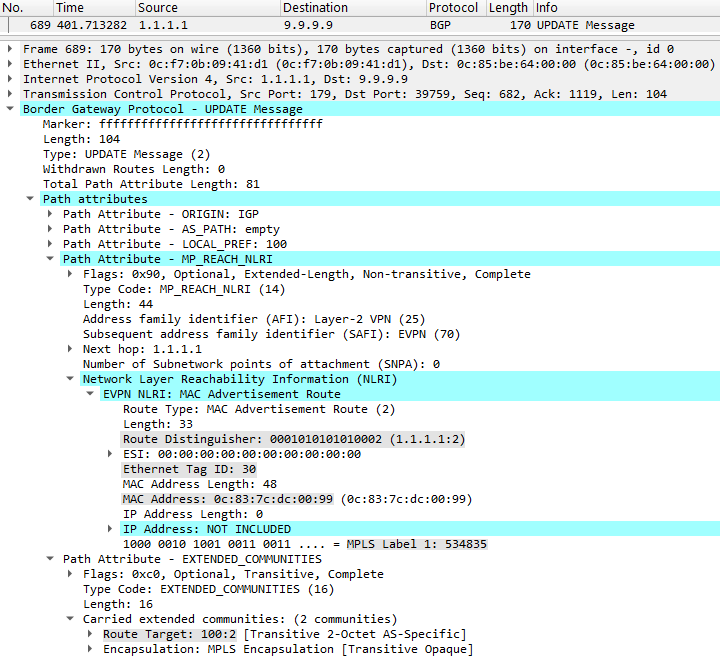This screenshot has width=720, height=659.
Task: Select the Marker field line
Action: point(183,124)
